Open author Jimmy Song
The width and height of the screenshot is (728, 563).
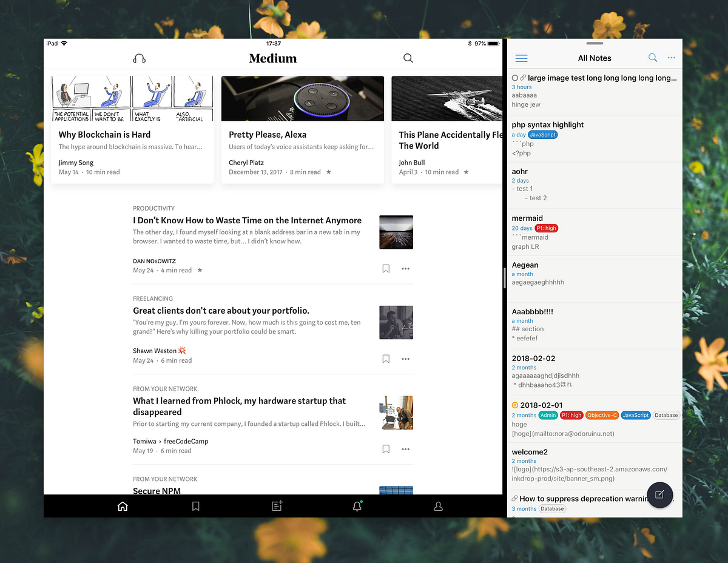(x=77, y=163)
